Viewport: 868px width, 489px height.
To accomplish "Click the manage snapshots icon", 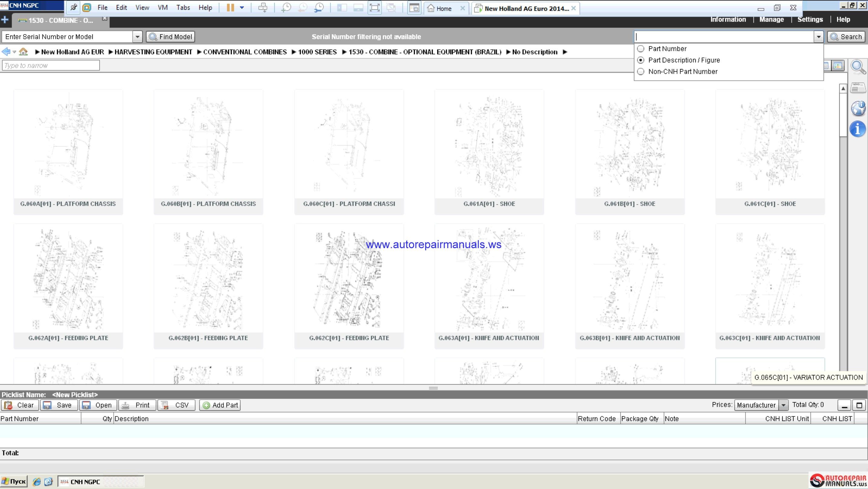I will pyautogui.click(x=319, y=8).
